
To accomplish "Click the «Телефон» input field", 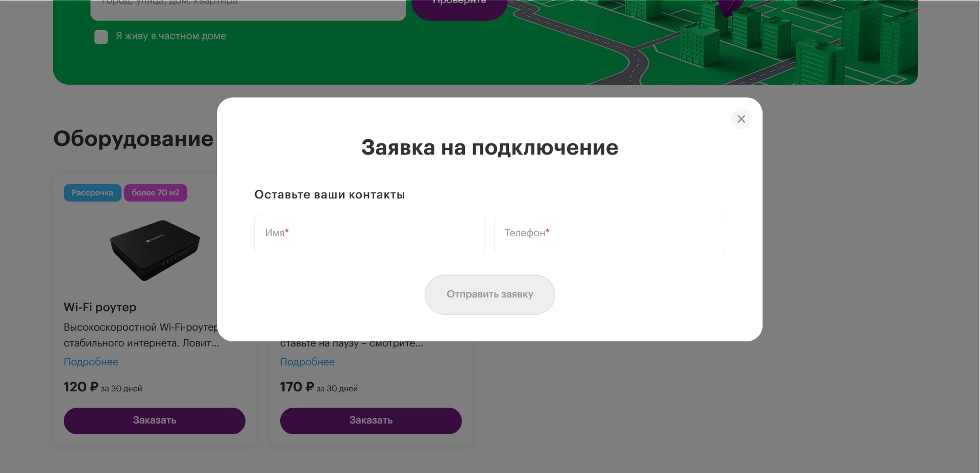I will pos(609,233).
